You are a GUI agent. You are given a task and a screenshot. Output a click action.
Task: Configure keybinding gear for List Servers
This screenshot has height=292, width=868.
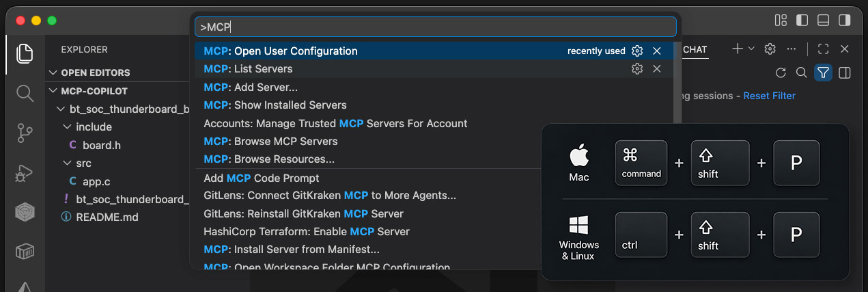[637, 69]
